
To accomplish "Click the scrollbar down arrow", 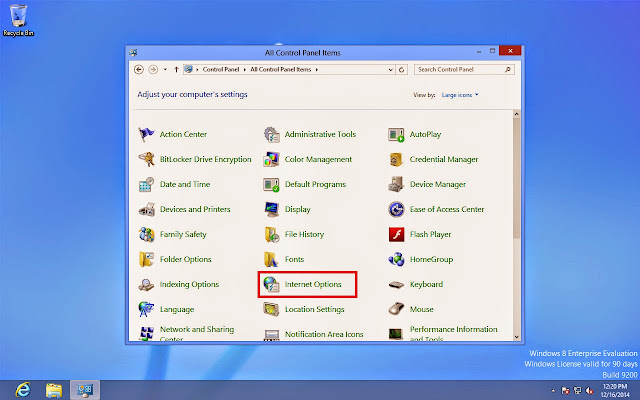I will click(516, 337).
